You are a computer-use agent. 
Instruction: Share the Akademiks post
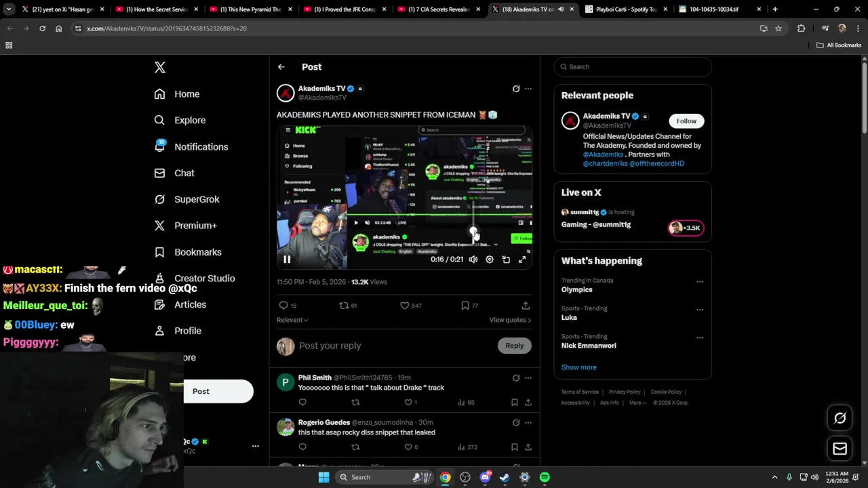click(x=526, y=306)
